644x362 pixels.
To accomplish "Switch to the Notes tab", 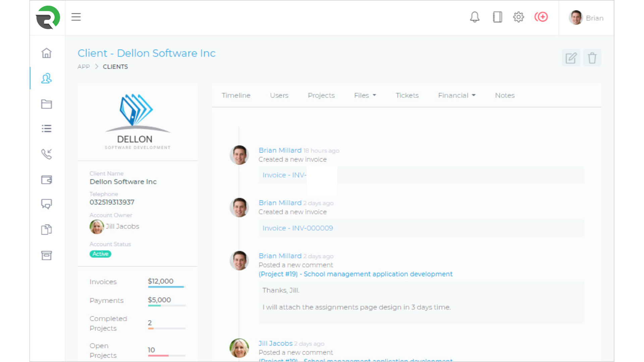I will (x=504, y=96).
